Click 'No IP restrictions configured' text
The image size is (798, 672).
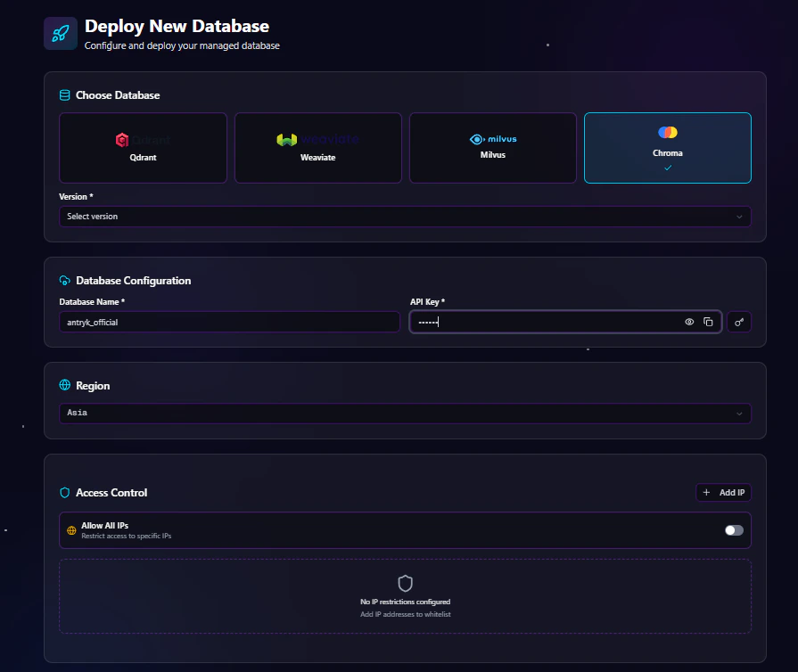405,602
